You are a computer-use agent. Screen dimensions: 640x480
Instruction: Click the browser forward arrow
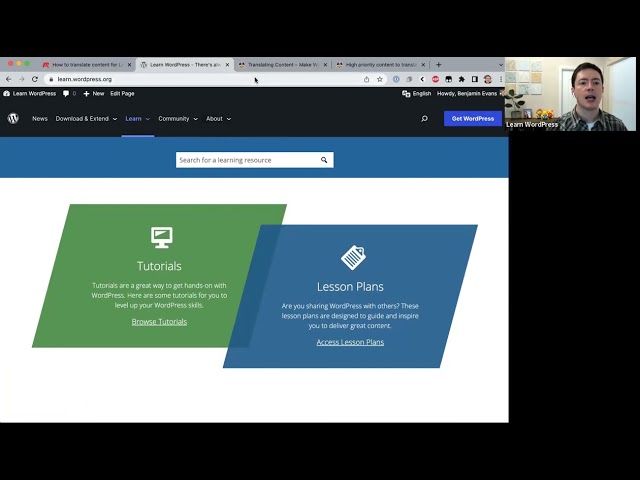[x=22, y=79]
